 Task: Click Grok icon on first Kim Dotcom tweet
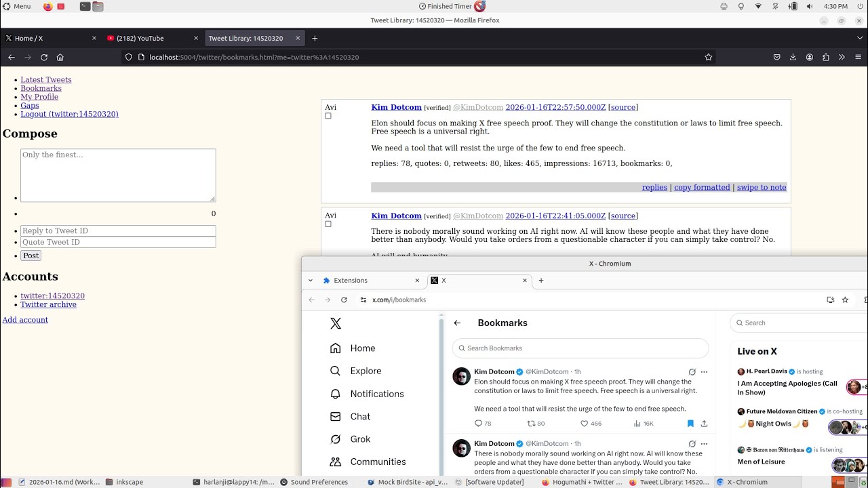click(x=692, y=372)
